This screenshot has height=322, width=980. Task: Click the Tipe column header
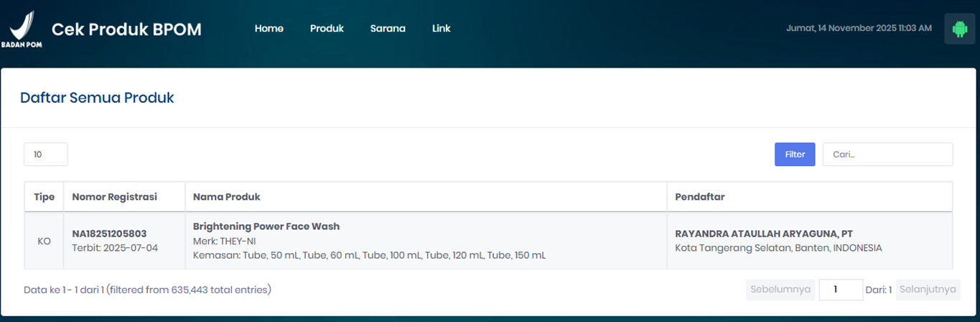(44, 197)
